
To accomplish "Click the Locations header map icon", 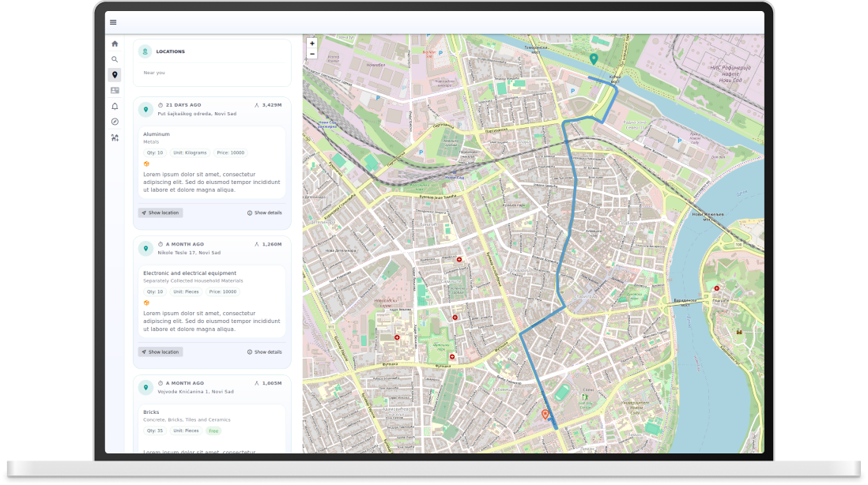I will [x=145, y=51].
